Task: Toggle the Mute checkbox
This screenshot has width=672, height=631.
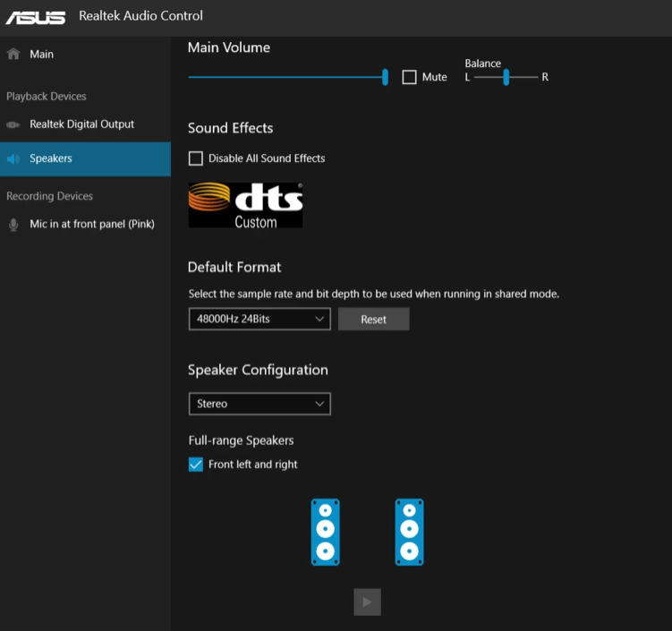Action: (409, 77)
